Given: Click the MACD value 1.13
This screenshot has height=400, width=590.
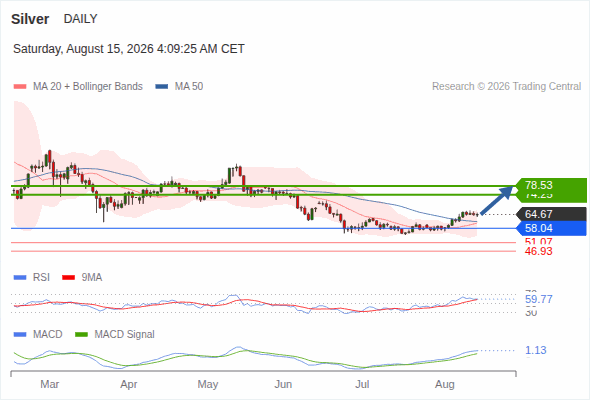Looking at the screenshot, I should click(x=535, y=350).
